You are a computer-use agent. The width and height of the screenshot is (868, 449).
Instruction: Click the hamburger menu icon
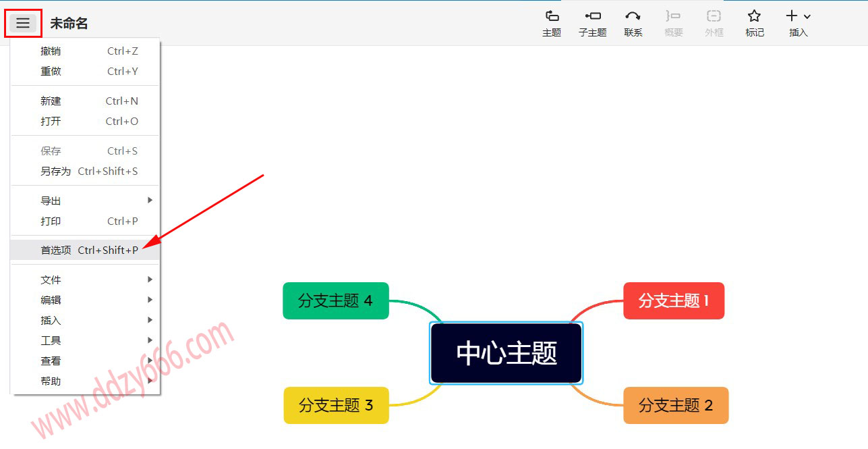click(x=23, y=24)
